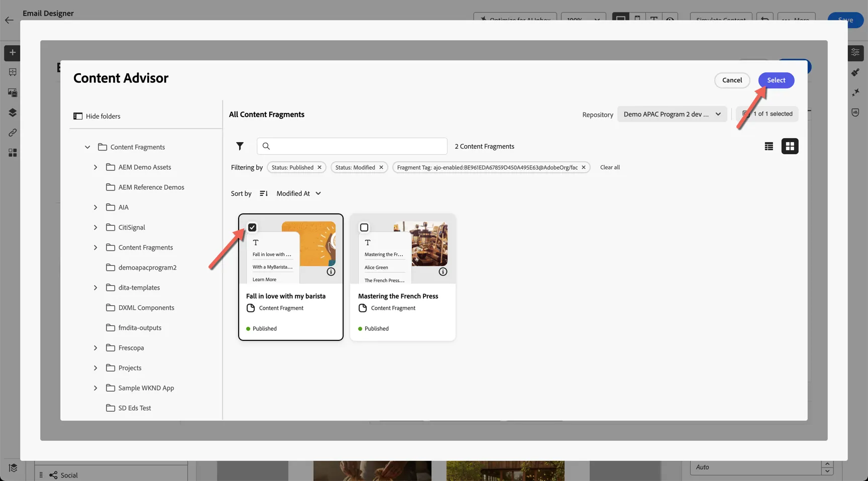Select the AEM Reference Demos folder
868x481 pixels.
click(145, 187)
